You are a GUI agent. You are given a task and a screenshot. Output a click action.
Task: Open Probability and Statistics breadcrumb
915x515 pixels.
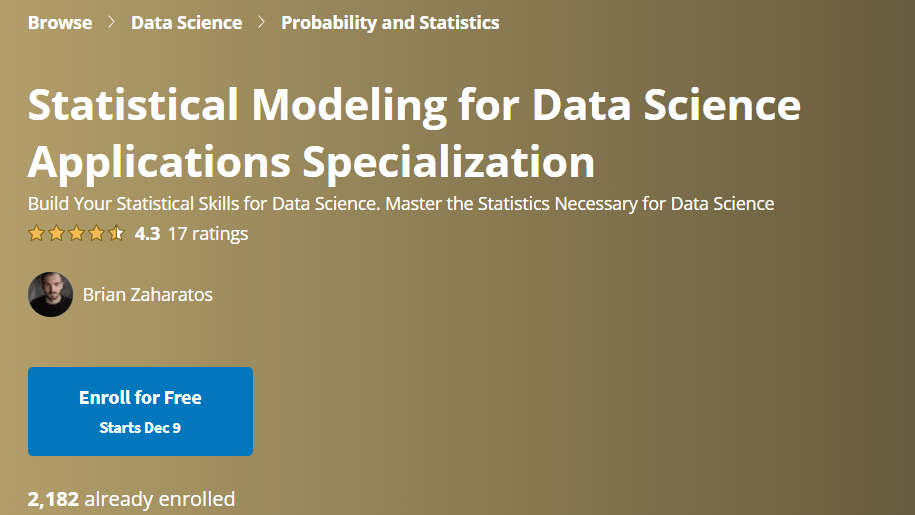point(390,23)
